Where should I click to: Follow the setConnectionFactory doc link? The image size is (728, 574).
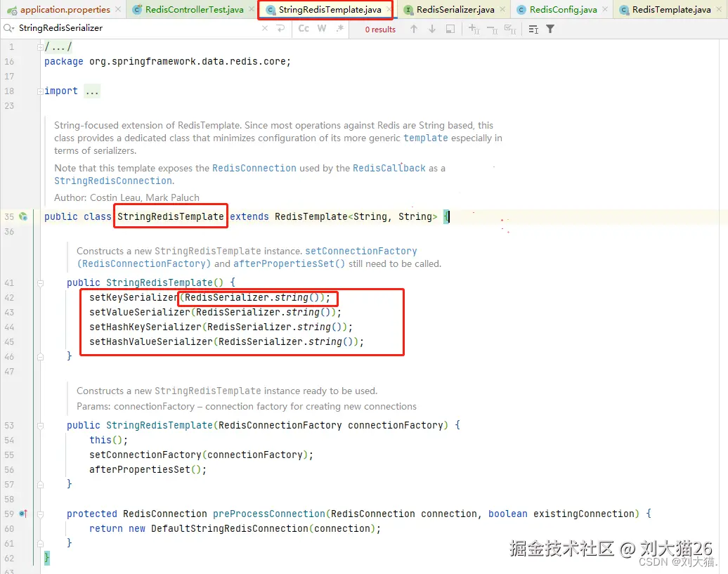[360, 251]
